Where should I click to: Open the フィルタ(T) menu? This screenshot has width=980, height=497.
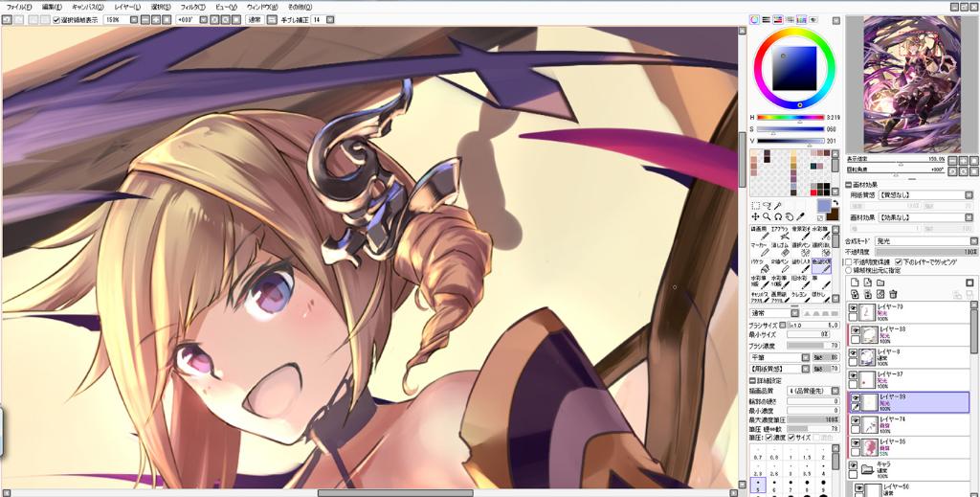pos(191,7)
